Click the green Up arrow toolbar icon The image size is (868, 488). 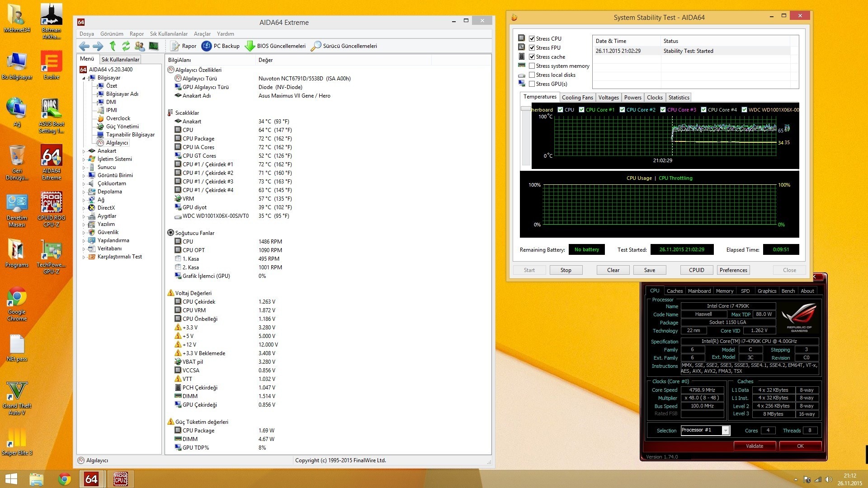point(113,46)
